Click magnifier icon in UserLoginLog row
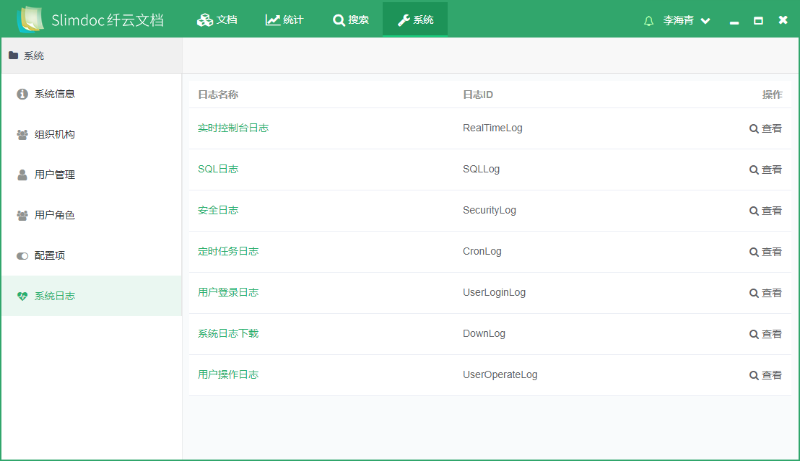Image resolution: width=800 pixels, height=461 pixels. coord(755,293)
